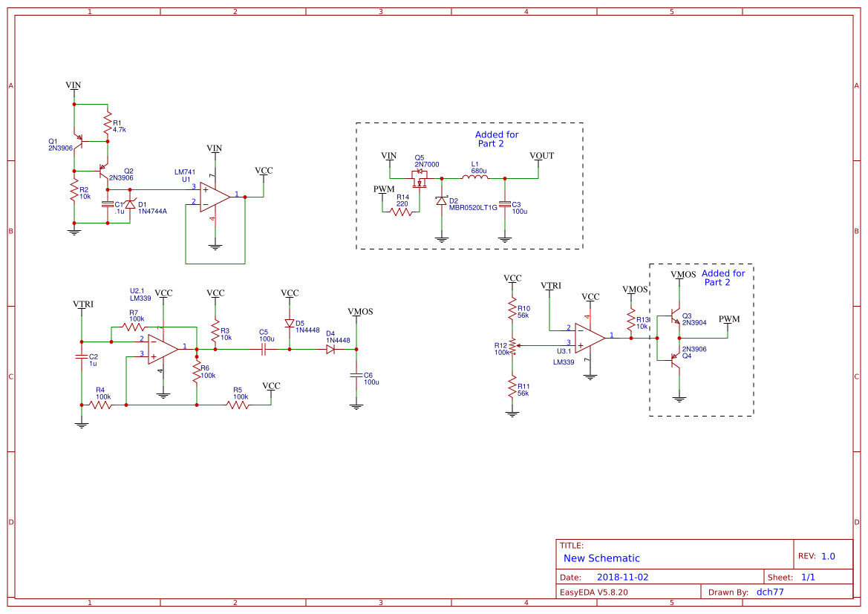Click the Q5 2N7000 MOSFET symbol
Image resolution: width=868 pixels, height=614 pixels.
(420, 178)
